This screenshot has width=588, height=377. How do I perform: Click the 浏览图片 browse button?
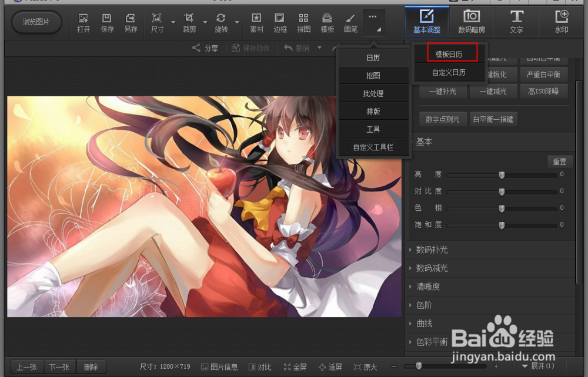point(36,22)
